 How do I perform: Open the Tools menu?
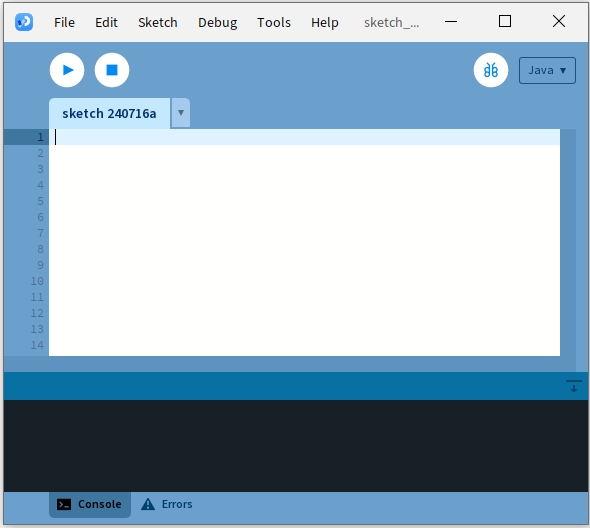[x=274, y=23]
